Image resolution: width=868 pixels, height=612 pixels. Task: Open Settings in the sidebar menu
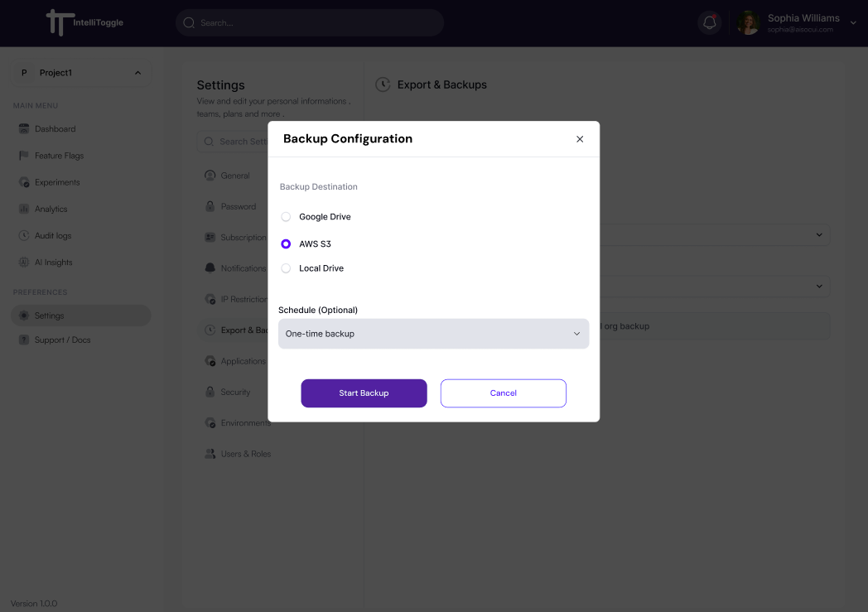coord(50,316)
